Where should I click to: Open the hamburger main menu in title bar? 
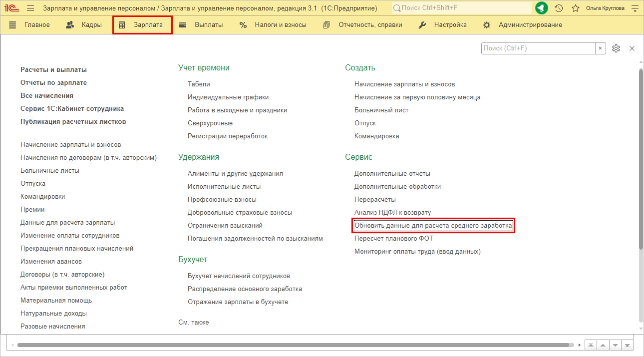point(30,8)
